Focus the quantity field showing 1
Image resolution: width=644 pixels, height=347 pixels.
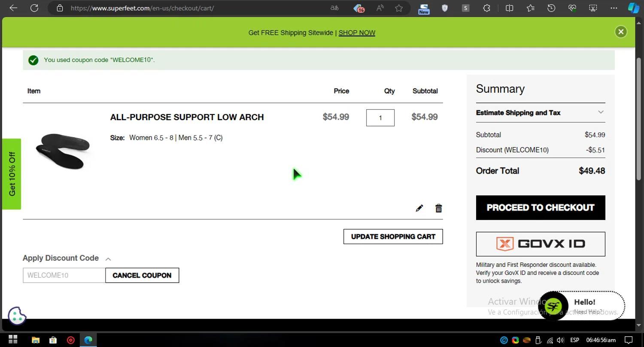(380, 118)
